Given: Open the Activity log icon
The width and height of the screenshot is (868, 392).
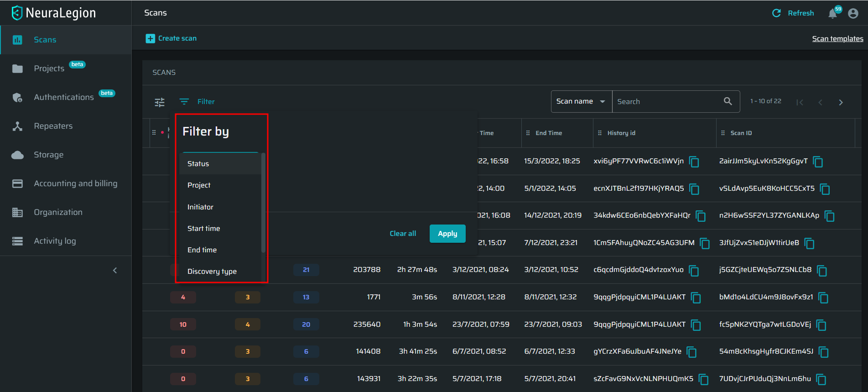Looking at the screenshot, I should (x=17, y=241).
